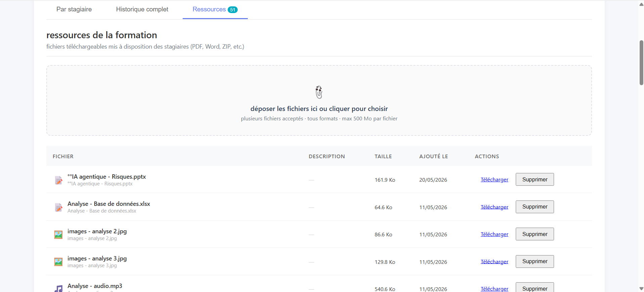Delete images - analyse 2.jpg
Viewport: 644px width, 292px height.
pyautogui.click(x=535, y=234)
